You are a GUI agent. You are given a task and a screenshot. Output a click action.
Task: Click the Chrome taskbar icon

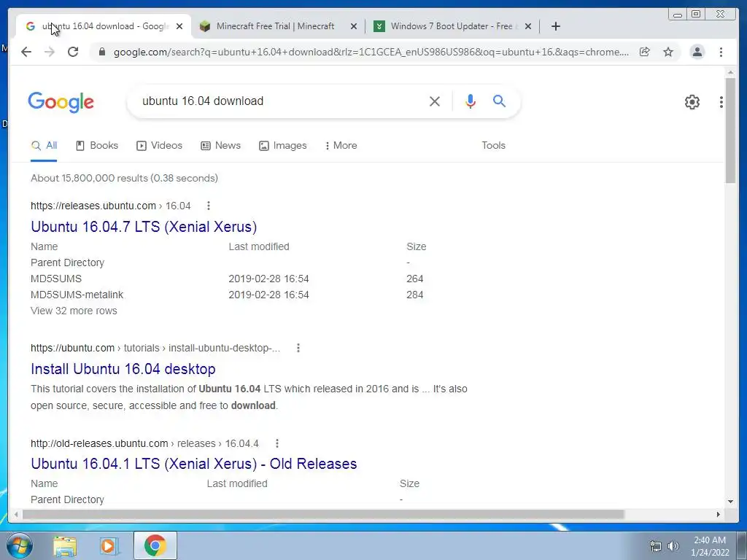tap(155, 545)
